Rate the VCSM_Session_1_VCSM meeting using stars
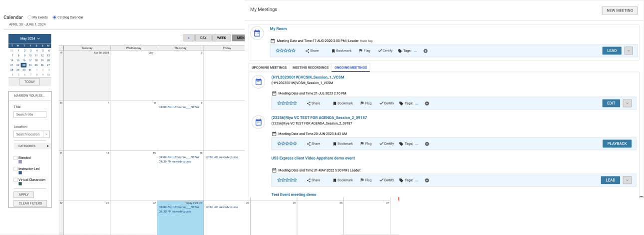Viewport: 644px width, 235px height. click(x=287, y=103)
